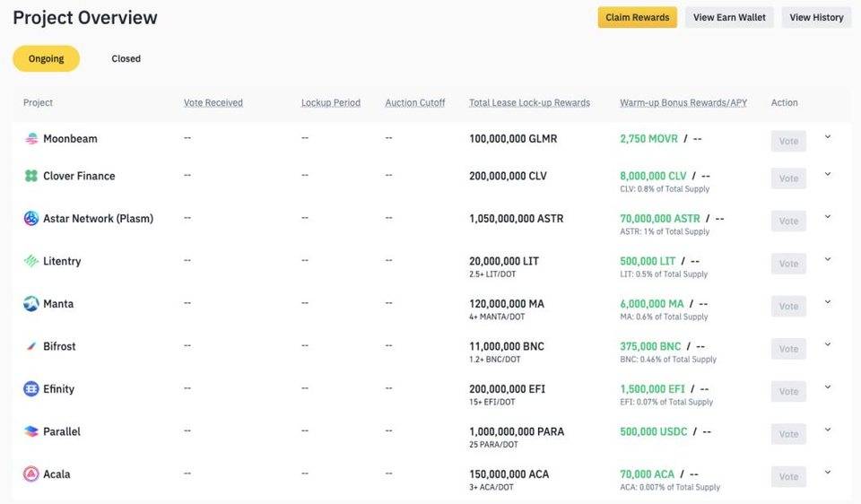Click Total Lease Lock-up Rewards header
861x504 pixels.
[x=529, y=102]
